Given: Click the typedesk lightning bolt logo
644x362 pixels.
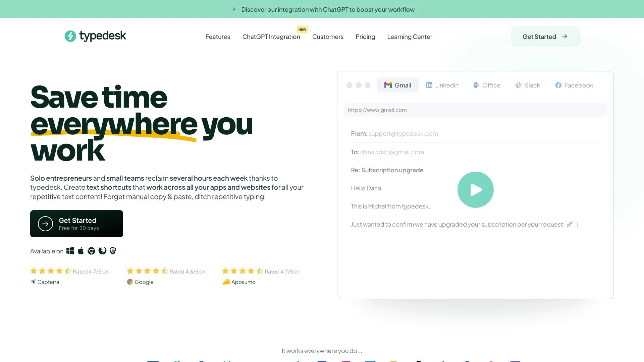Looking at the screenshot, I should coord(70,36).
